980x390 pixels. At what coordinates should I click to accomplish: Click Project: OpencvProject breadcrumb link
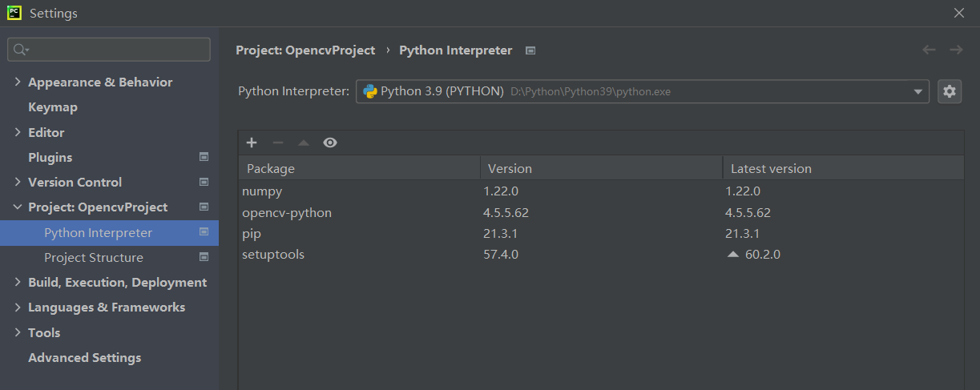(x=305, y=50)
